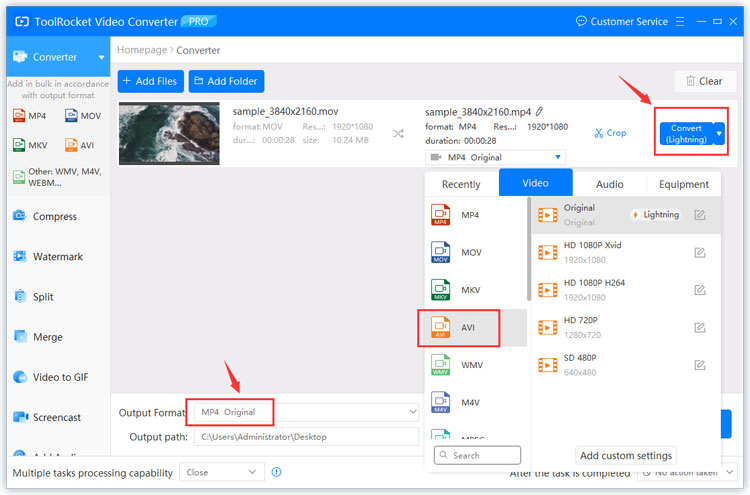Switch to the Equipment tab
This screenshot has height=495, width=750.
tap(684, 184)
